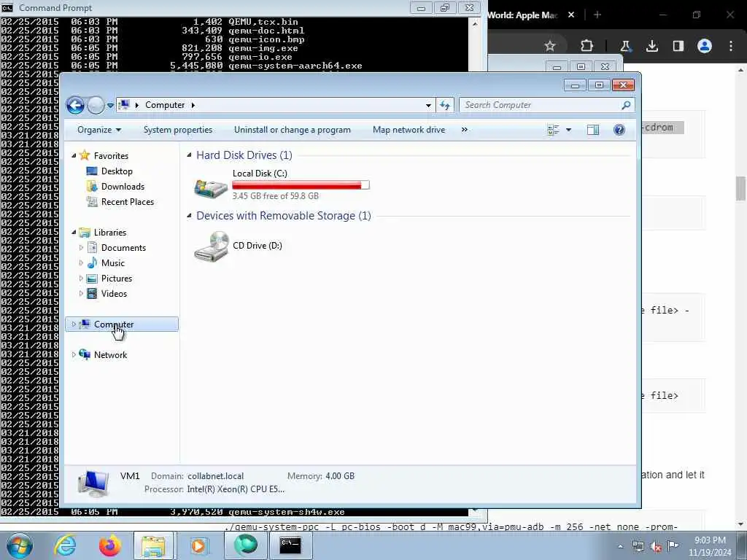
Task: Click the Change your view icon
Action: (x=553, y=130)
